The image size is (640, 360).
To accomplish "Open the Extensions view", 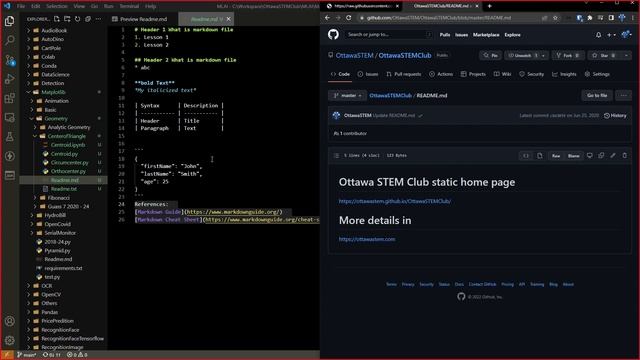I will click(x=9, y=98).
